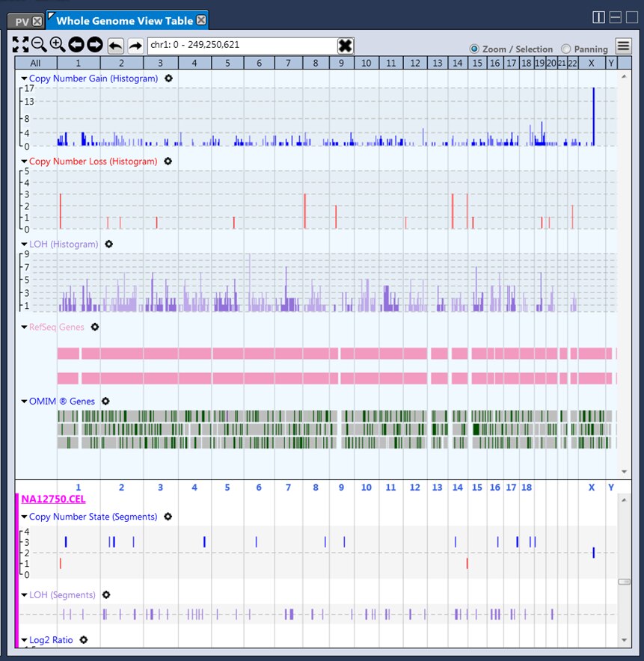The height and width of the screenshot is (661, 644).
Task: Collapse the LOH (Histogram) track
Action: coord(24,245)
